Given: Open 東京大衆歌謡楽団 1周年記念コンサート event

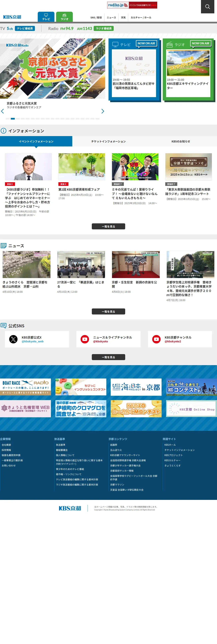Looking at the screenshot, I should [188, 177].
